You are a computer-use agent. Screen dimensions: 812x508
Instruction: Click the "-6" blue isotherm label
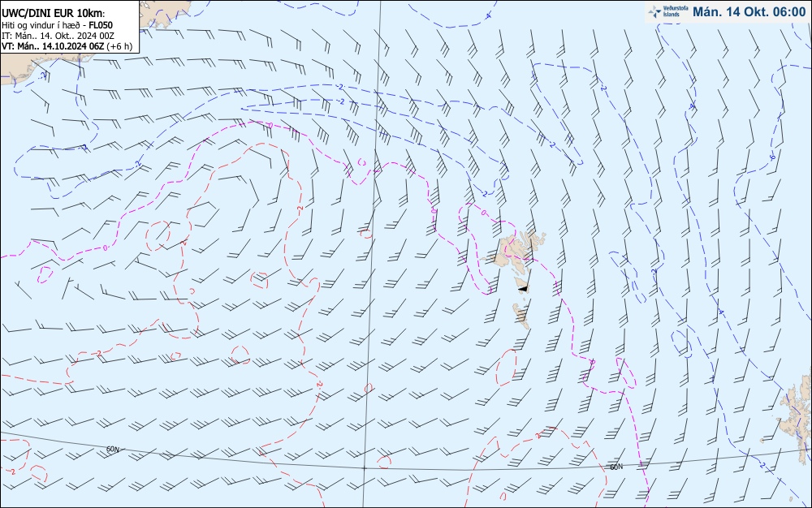click(772, 157)
